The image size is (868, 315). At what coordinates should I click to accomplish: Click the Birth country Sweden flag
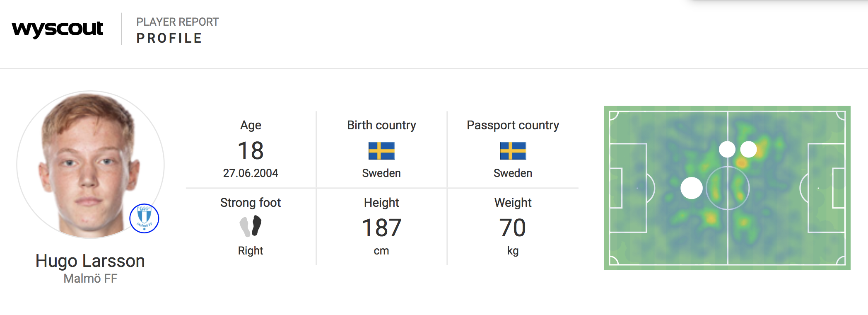tap(381, 151)
